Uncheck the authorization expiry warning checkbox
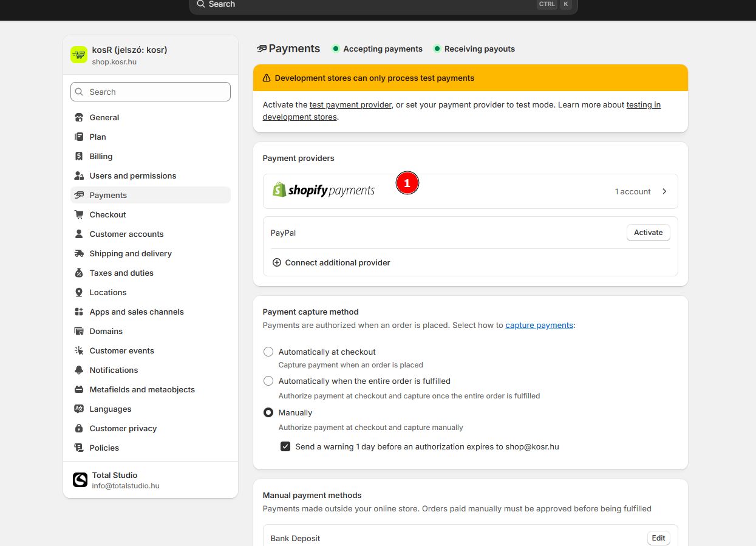 [285, 446]
